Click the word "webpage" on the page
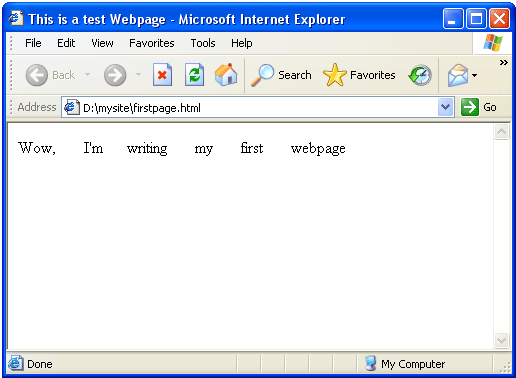Viewport: 516px width, 378px height. pos(318,149)
